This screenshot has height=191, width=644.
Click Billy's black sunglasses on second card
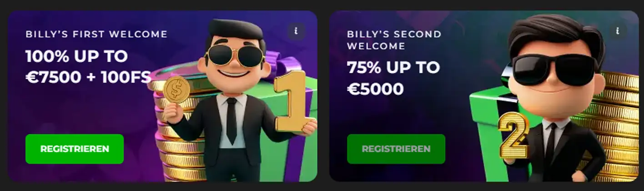[x=552, y=70]
